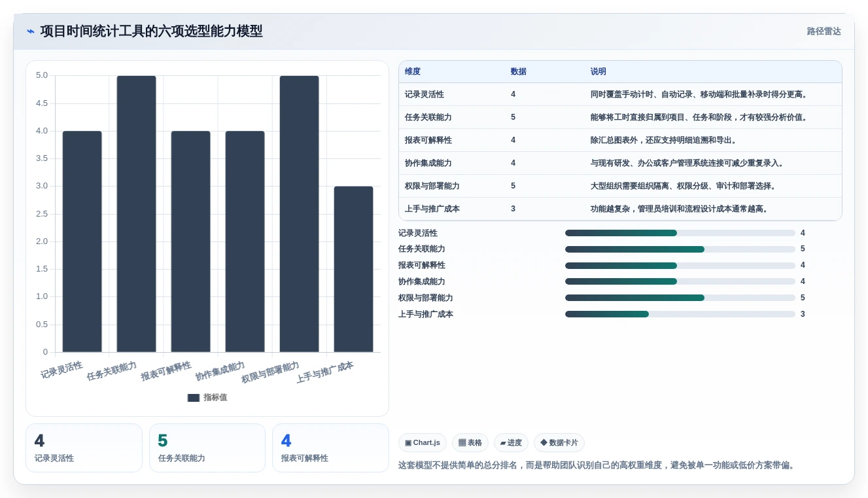
Task: Click the lightning icon beside the title
Action: coord(31,31)
